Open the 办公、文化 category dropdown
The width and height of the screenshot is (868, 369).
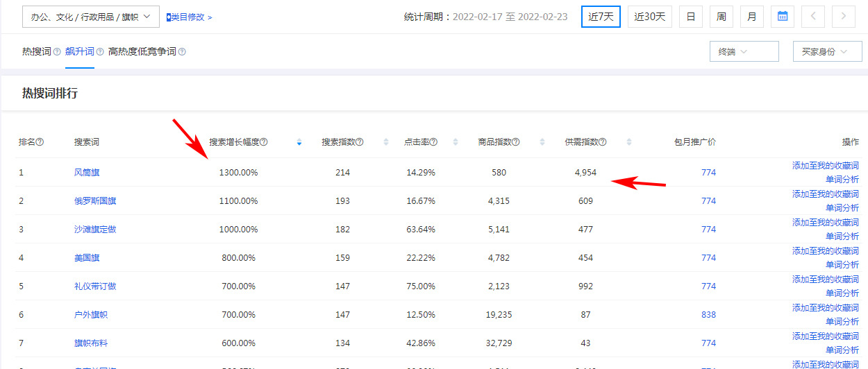point(91,17)
